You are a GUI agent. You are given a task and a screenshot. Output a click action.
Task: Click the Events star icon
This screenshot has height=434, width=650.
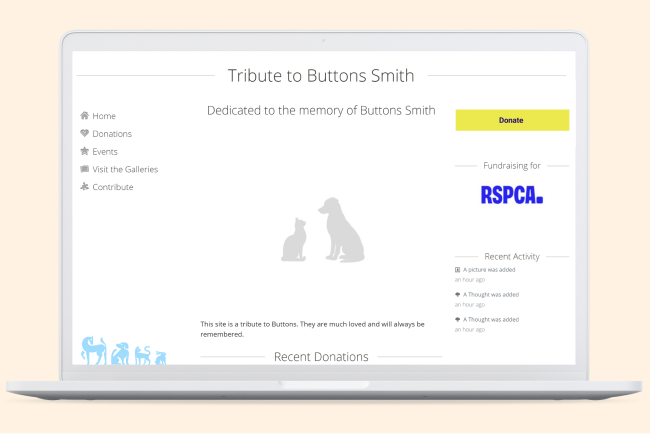[x=85, y=152]
